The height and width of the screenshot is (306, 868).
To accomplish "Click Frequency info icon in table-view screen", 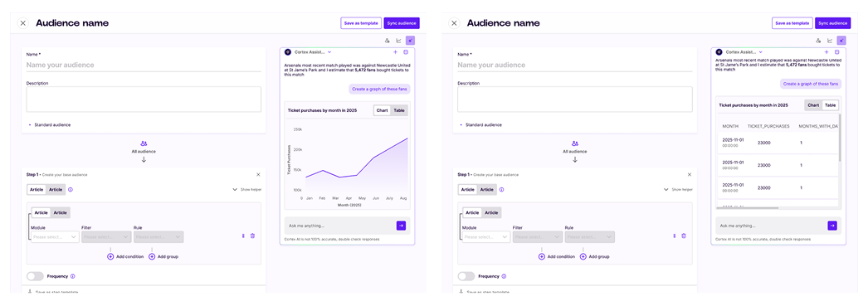I will [x=505, y=276].
